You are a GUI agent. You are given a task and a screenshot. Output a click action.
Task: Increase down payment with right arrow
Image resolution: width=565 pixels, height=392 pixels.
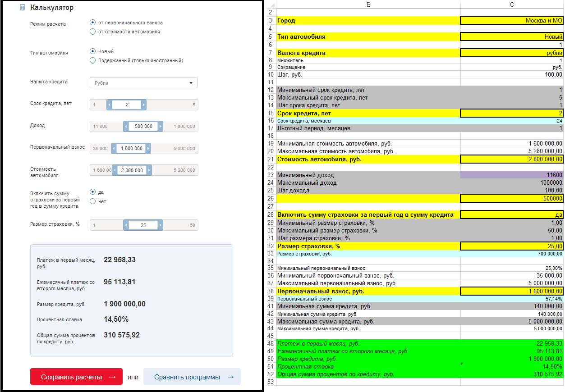(x=148, y=148)
